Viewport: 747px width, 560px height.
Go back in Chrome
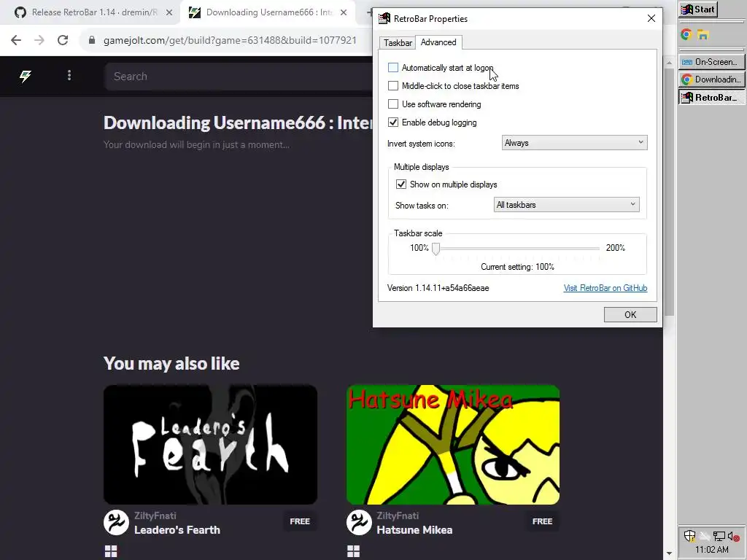coord(16,40)
